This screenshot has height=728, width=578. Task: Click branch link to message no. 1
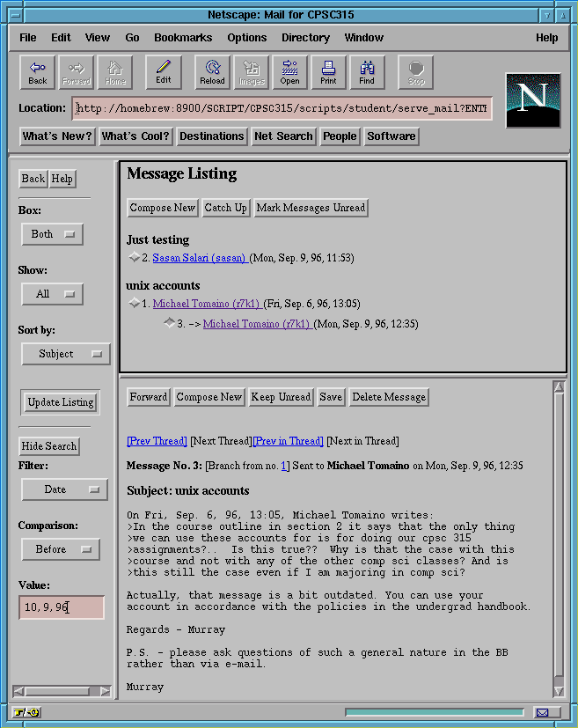click(284, 466)
